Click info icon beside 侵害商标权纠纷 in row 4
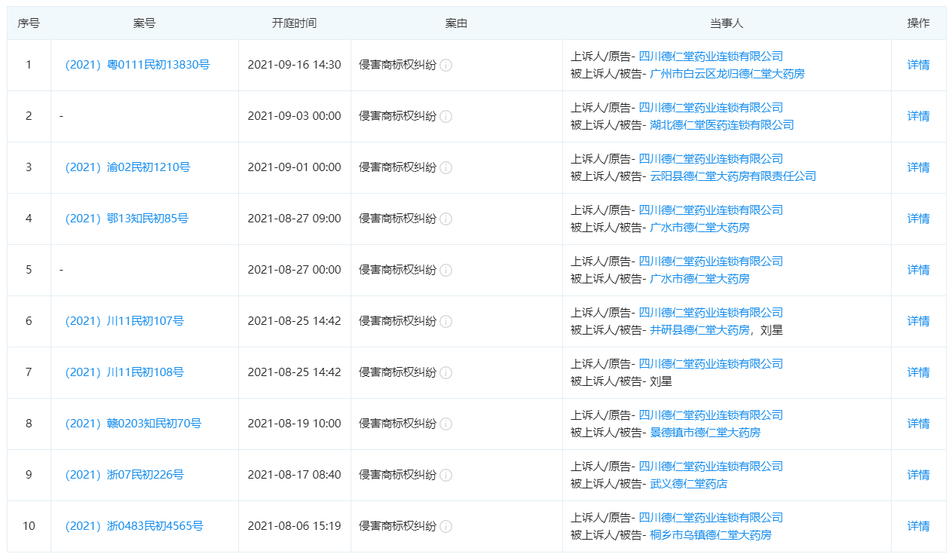 [445, 219]
